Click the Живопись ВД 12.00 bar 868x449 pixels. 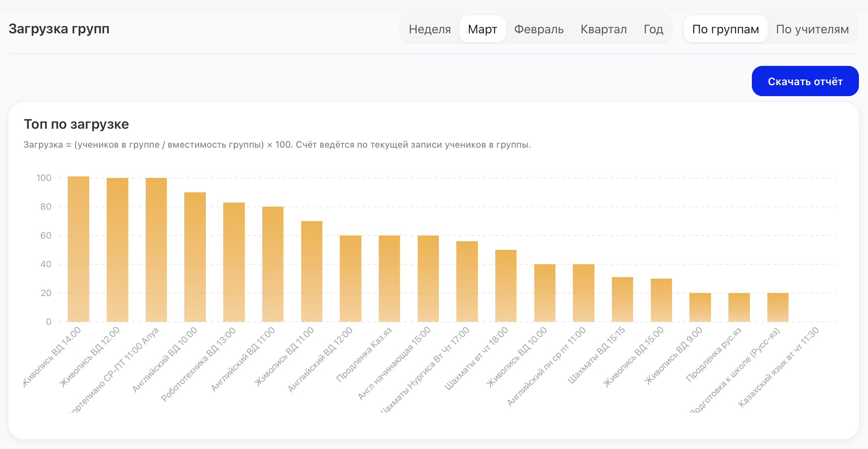point(117,250)
